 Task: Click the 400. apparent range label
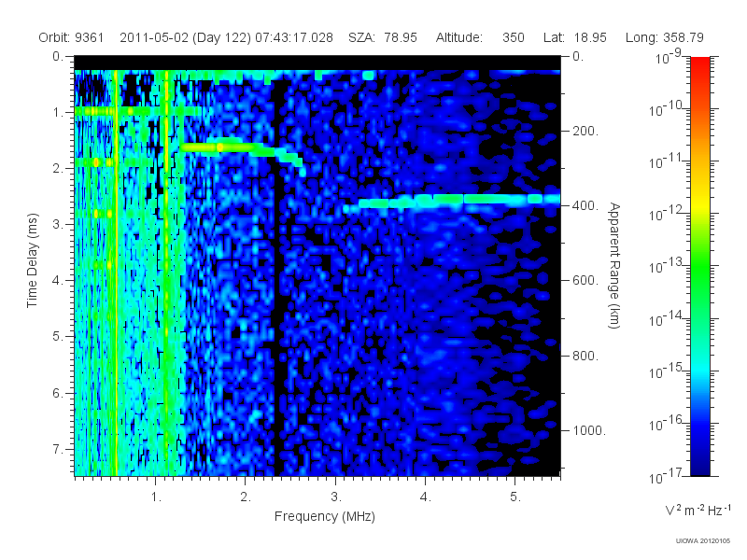585,205
